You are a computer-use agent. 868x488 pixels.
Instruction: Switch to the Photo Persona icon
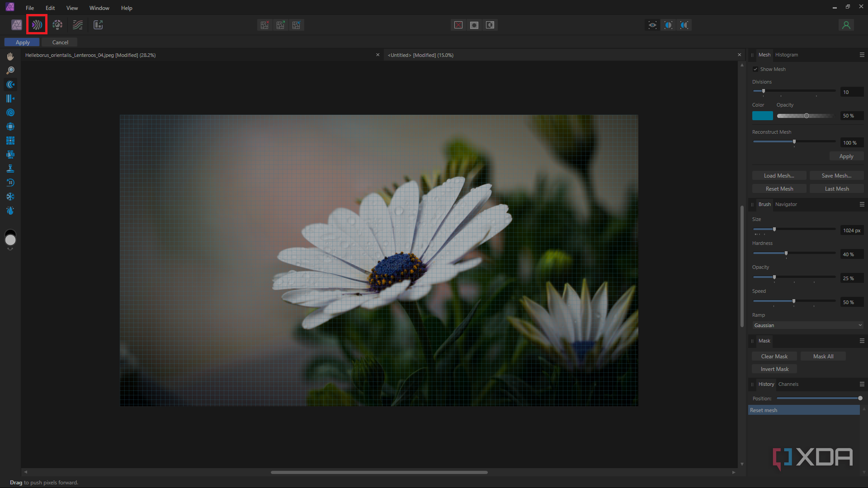pos(17,25)
